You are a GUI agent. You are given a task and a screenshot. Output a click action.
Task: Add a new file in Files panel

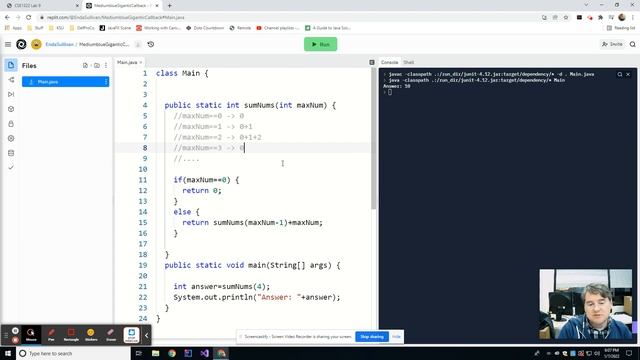point(85,65)
